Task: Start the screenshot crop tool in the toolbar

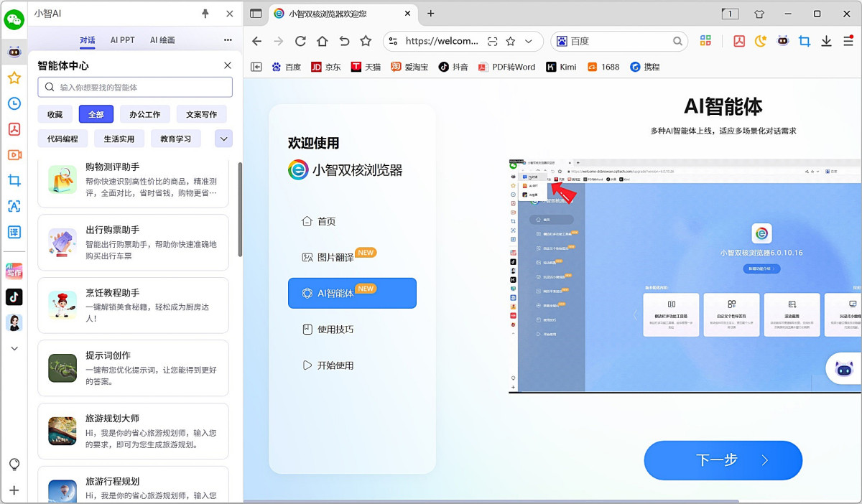Action: pos(806,42)
